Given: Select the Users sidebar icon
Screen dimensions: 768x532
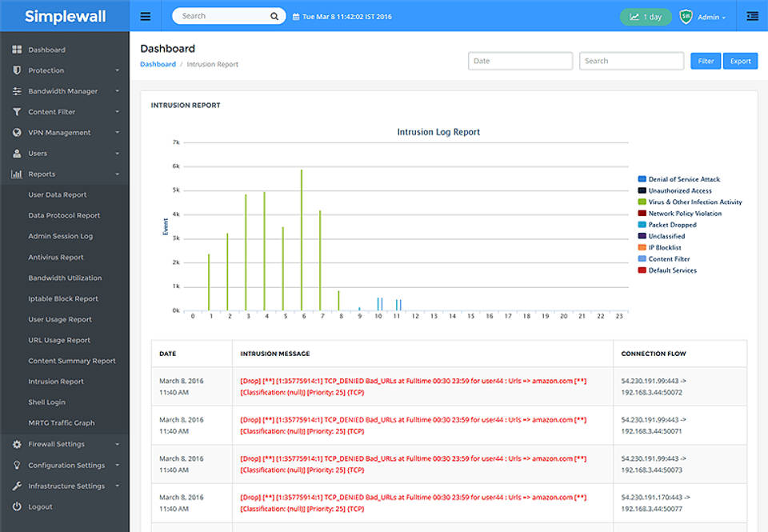Looking at the screenshot, I should (18, 153).
